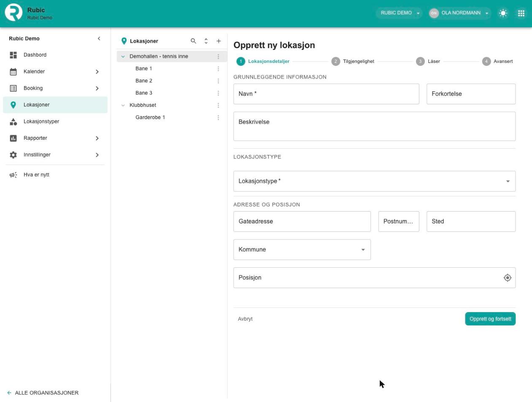Collapse the Demohallen - tennis inne tree node
Screen dimensions: 532x402
[123, 57]
